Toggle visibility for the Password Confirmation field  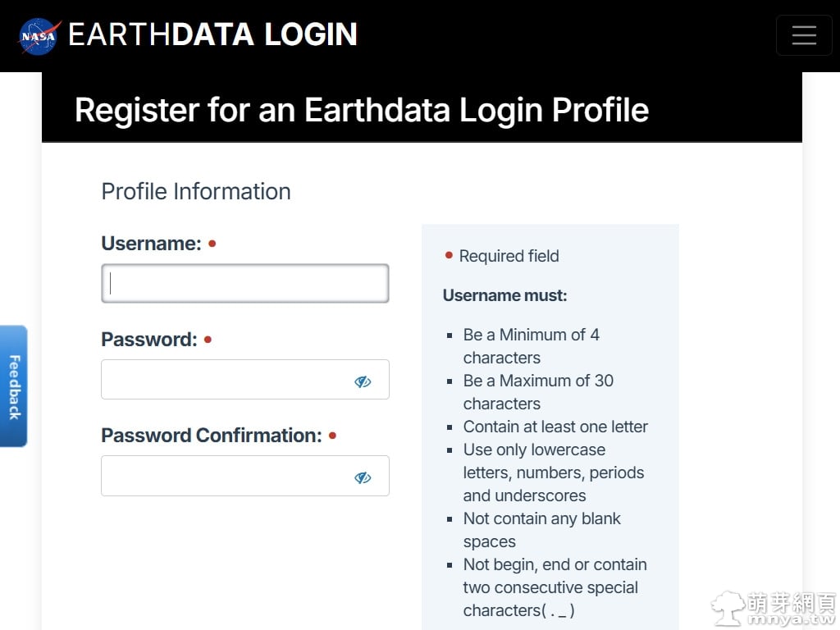click(363, 477)
